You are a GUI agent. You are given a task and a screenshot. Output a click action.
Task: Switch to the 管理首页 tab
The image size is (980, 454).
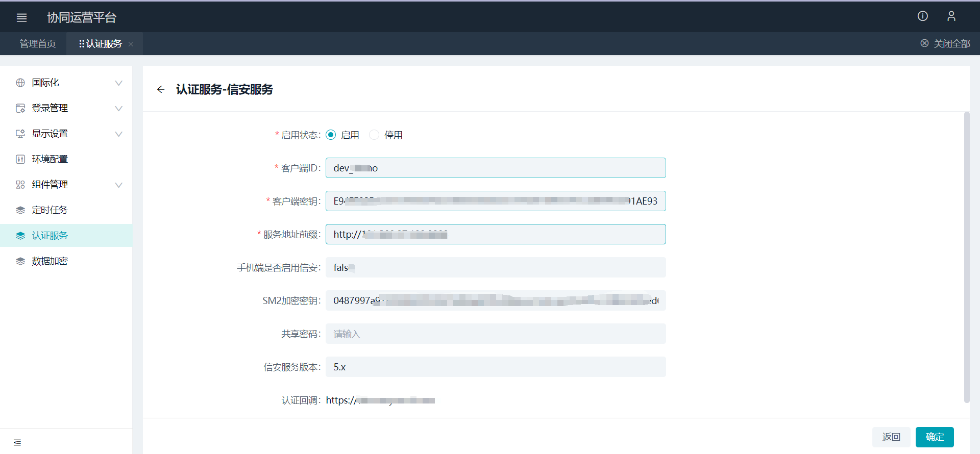pyautogui.click(x=38, y=44)
